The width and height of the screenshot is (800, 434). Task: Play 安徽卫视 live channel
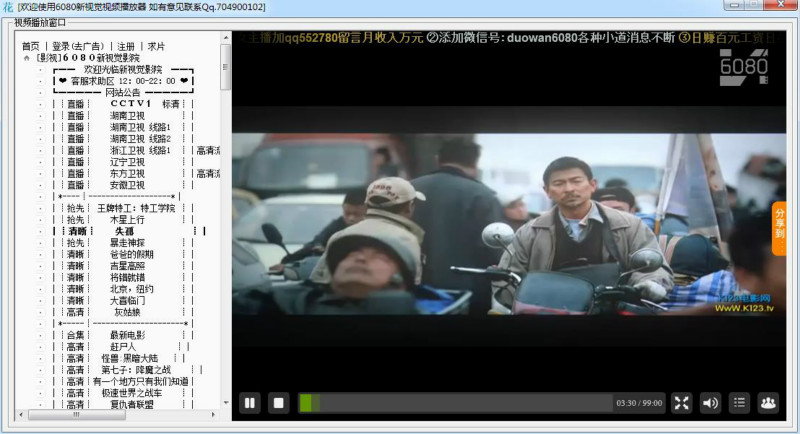[123, 185]
